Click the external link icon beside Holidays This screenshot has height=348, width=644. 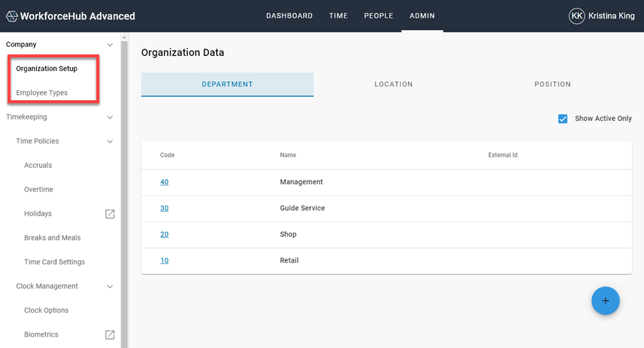(109, 213)
